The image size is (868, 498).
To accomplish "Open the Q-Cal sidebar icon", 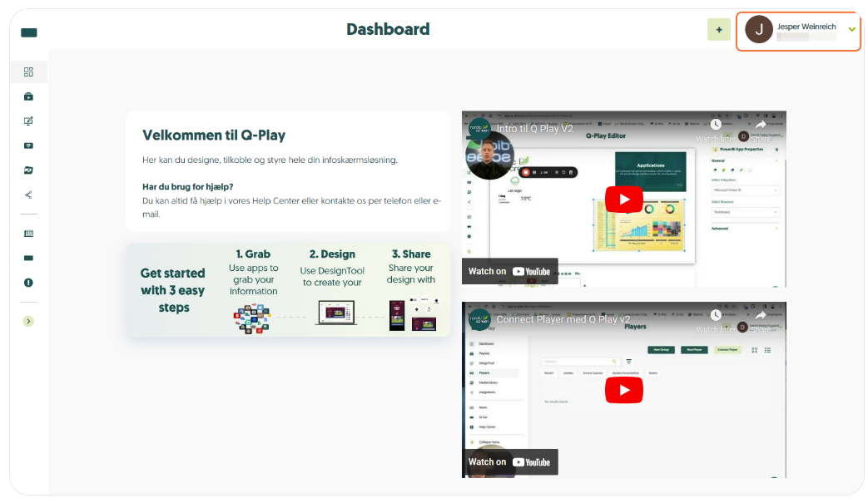I will pos(28,258).
